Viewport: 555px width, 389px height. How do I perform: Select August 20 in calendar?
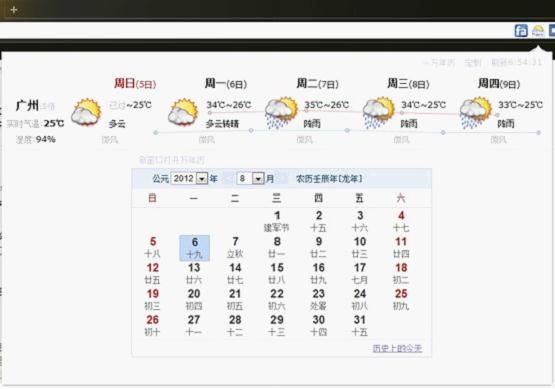(x=194, y=299)
